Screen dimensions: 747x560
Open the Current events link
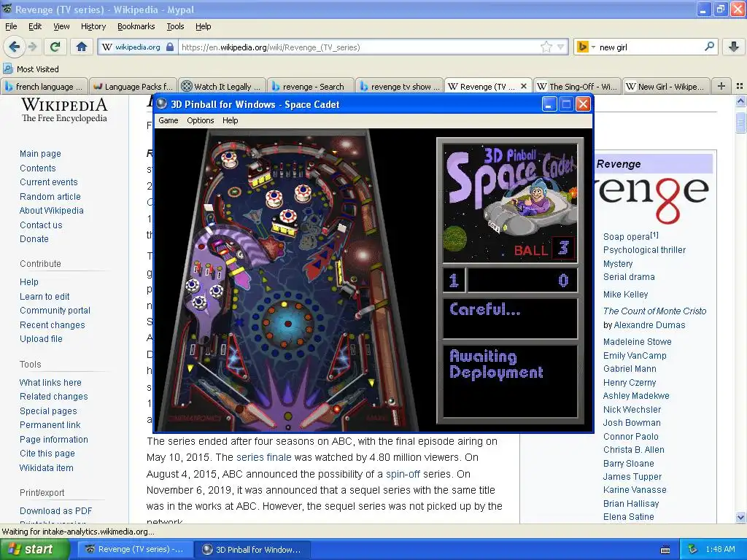(x=49, y=182)
